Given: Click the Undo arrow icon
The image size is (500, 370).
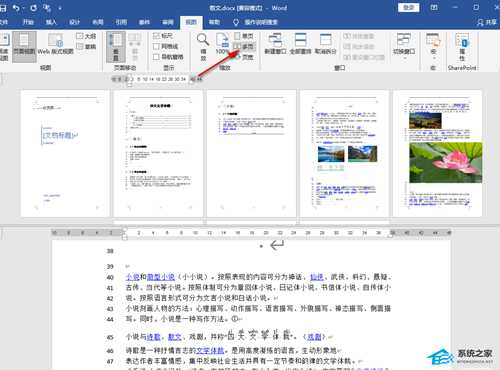Looking at the screenshot, I should coord(16,8).
